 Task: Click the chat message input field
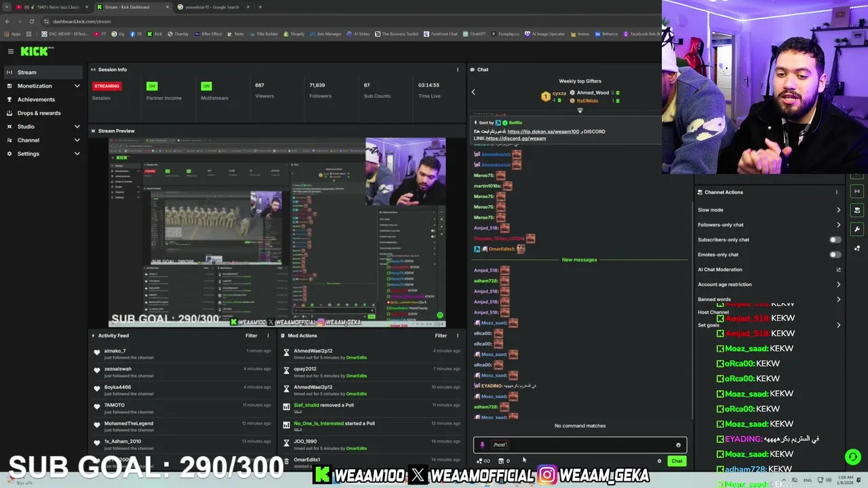click(580, 445)
